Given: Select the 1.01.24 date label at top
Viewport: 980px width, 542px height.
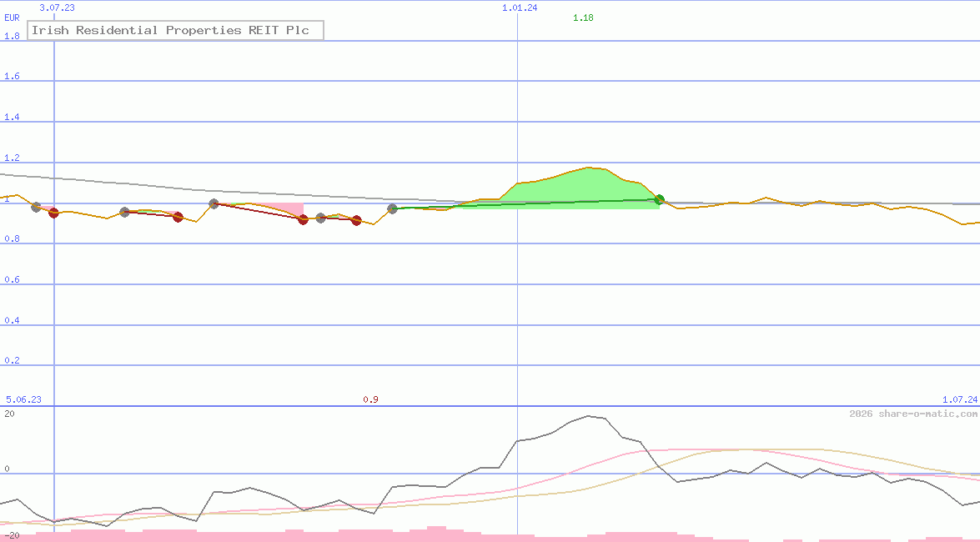Looking at the screenshot, I should [520, 8].
